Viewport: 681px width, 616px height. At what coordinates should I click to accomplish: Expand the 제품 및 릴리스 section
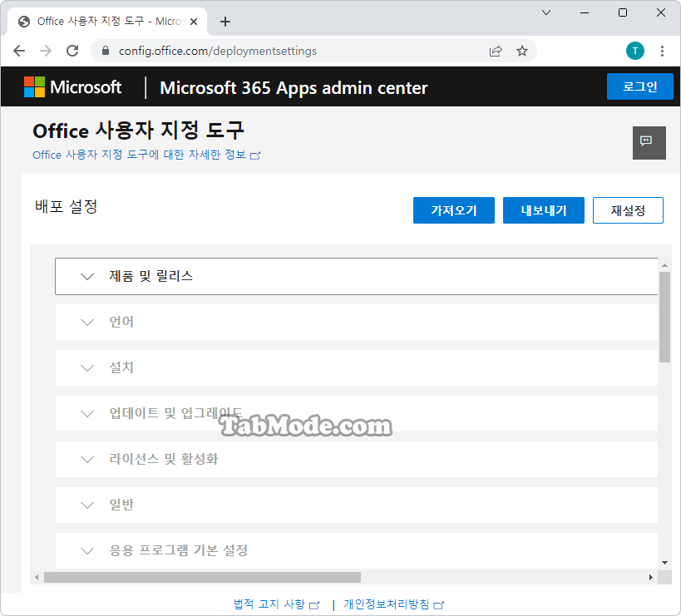[356, 276]
